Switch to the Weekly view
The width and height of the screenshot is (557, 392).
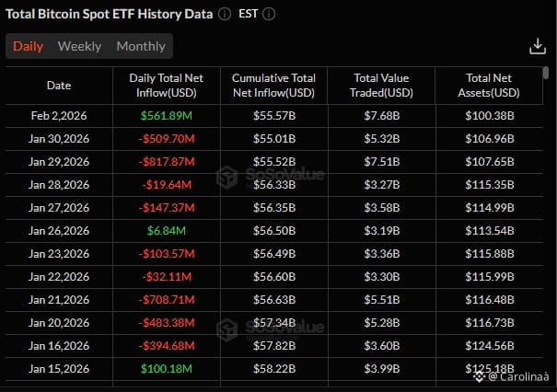click(x=79, y=46)
